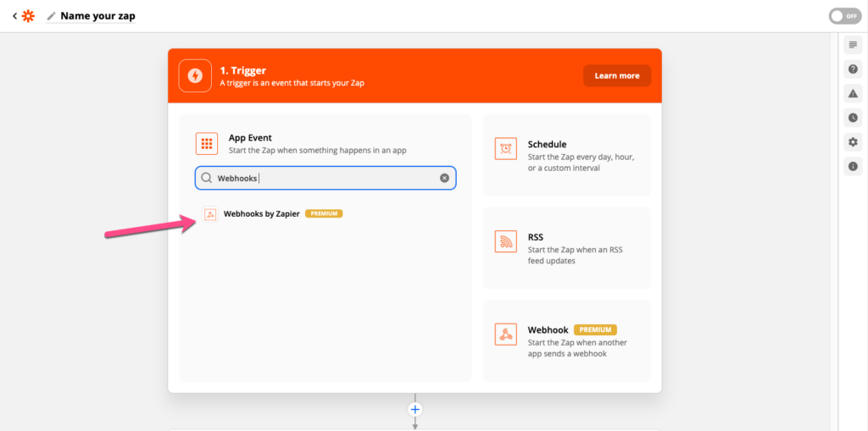Click the pencil edit icon beside zap name
868x431 pixels.
52,16
